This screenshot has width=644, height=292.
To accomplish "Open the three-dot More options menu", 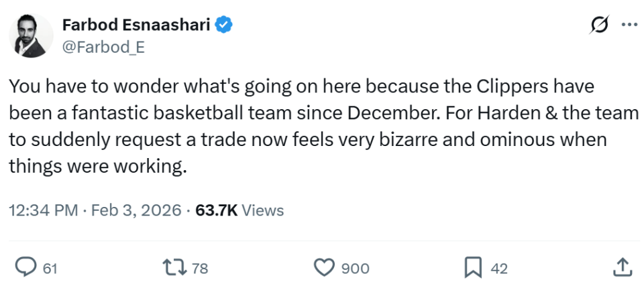I will point(629,25).
